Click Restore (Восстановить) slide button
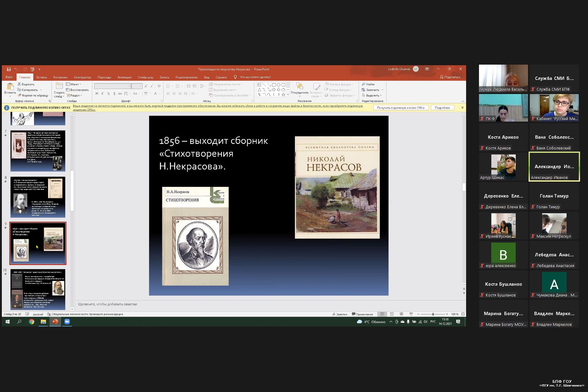 [77, 90]
